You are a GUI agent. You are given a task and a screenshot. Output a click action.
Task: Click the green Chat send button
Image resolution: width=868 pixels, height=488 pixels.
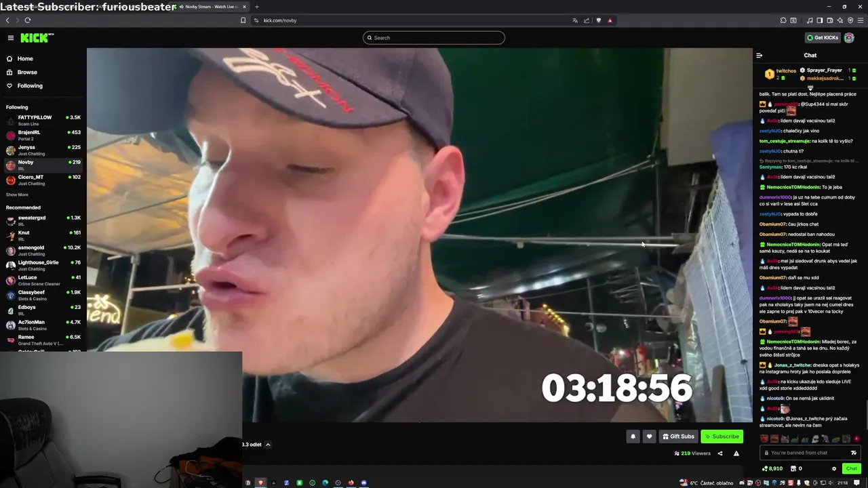point(852,468)
